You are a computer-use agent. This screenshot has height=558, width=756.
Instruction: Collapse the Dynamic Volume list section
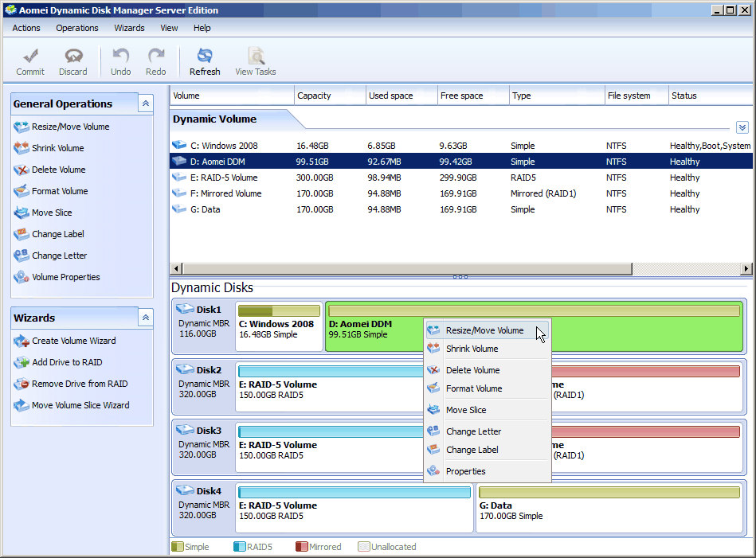[742, 127]
